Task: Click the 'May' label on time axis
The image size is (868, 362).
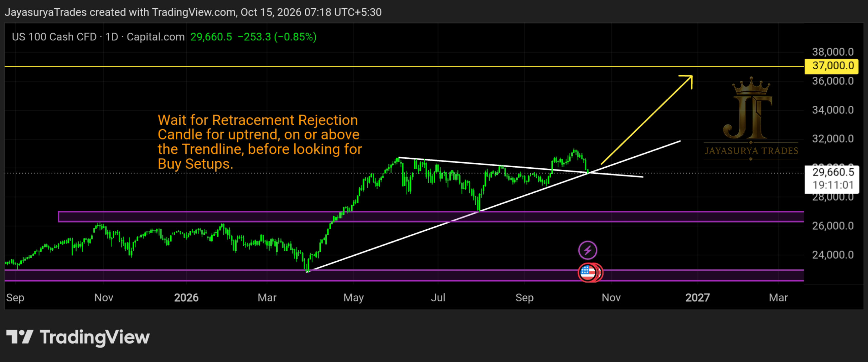Action: pyautogui.click(x=353, y=298)
